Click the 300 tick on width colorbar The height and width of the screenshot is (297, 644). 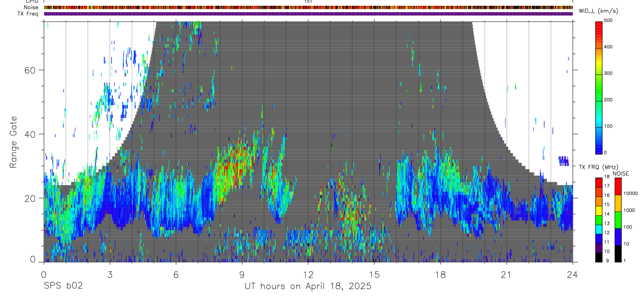click(x=608, y=73)
